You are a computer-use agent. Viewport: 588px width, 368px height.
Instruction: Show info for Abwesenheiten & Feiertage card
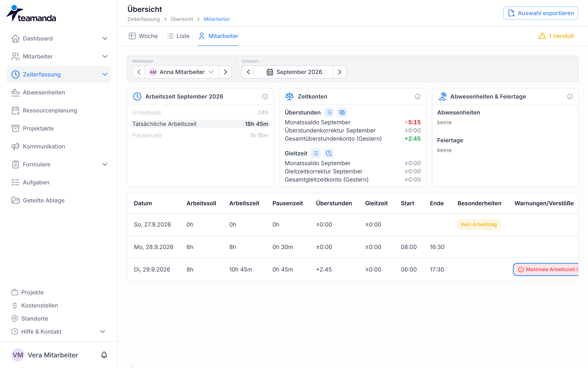[x=570, y=97]
